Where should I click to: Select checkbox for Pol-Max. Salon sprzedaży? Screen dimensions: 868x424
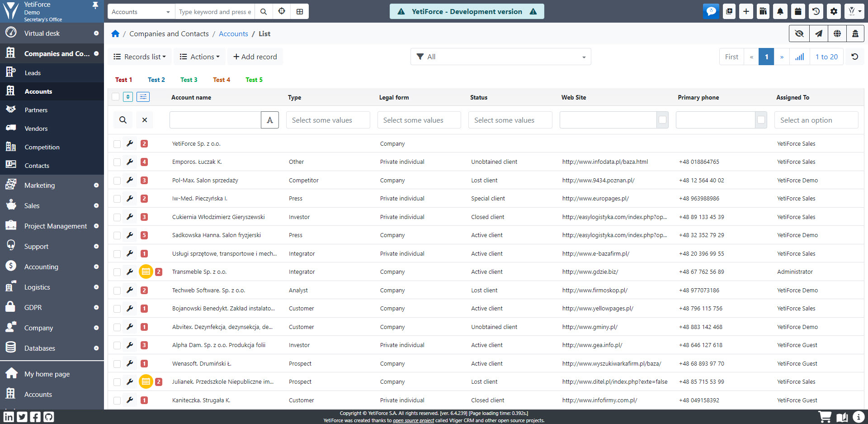pyautogui.click(x=117, y=181)
